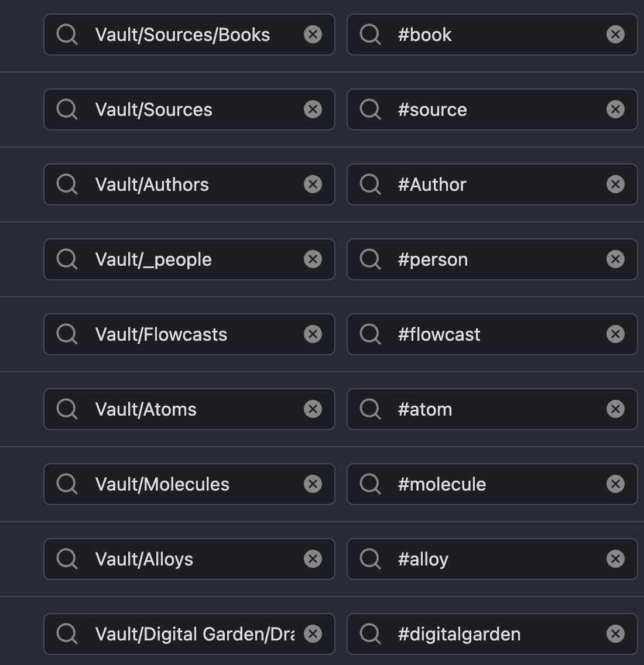The width and height of the screenshot is (644, 665).
Task: Clear the Vault/Atoms folder field
Action: 313,409
